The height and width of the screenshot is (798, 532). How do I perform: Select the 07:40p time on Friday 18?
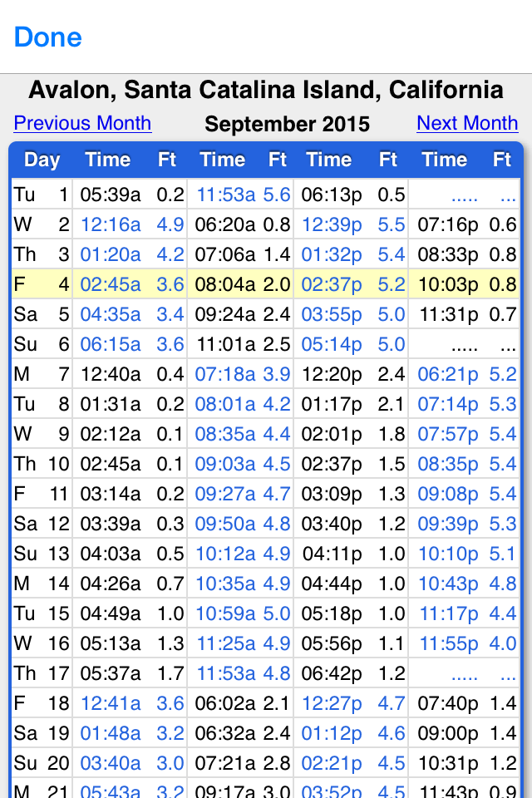(x=448, y=704)
